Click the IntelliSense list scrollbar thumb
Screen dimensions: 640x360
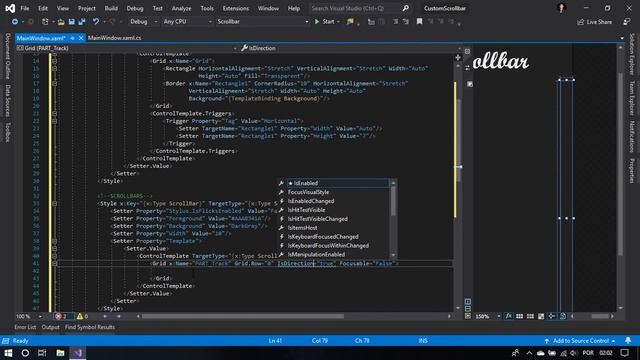[393, 201]
